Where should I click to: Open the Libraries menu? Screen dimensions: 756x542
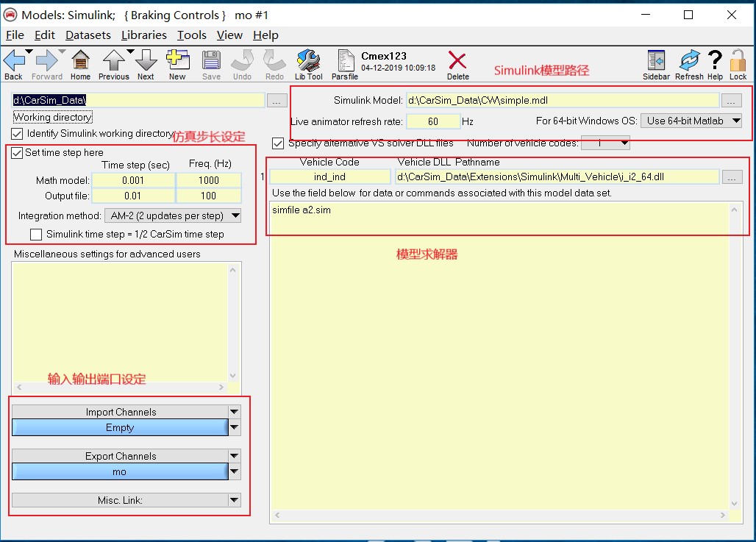(143, 35)
